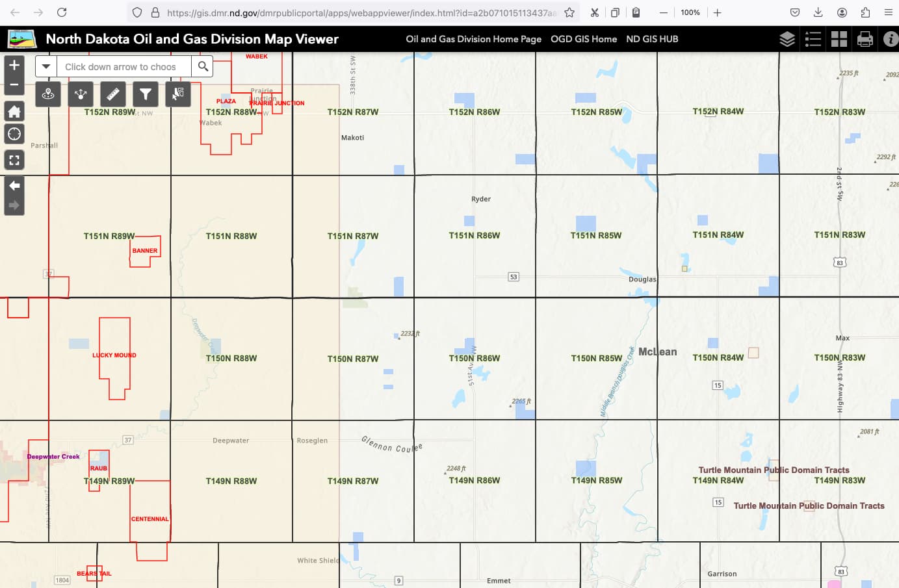Click the McLean county label
The height and width of the screenshot is (588, 899).
coord(657,352)
